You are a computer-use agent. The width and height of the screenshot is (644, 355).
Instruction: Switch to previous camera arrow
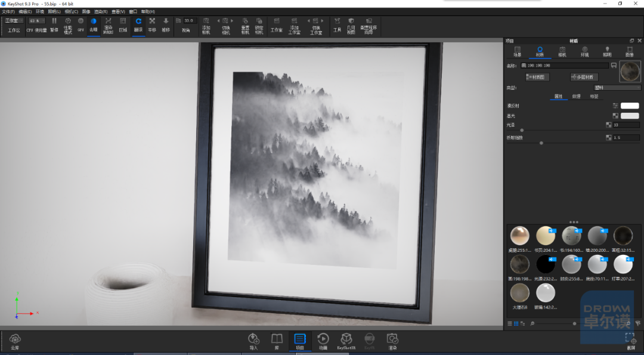218,20
